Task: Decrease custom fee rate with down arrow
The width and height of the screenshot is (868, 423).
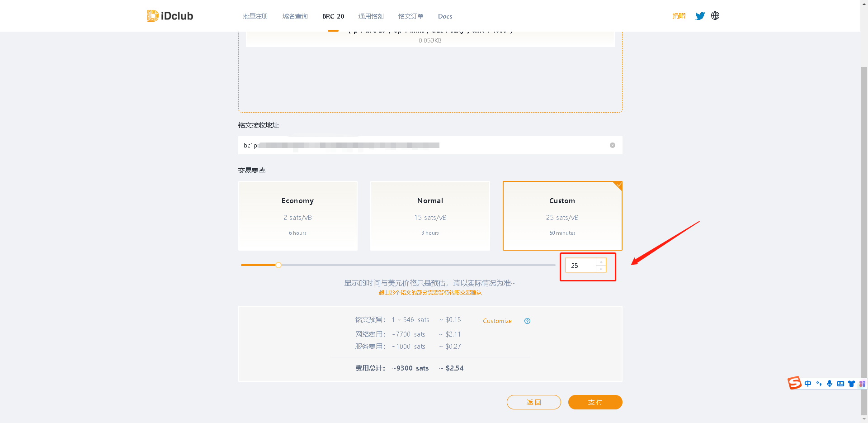Action: click(x=601, y=269)
